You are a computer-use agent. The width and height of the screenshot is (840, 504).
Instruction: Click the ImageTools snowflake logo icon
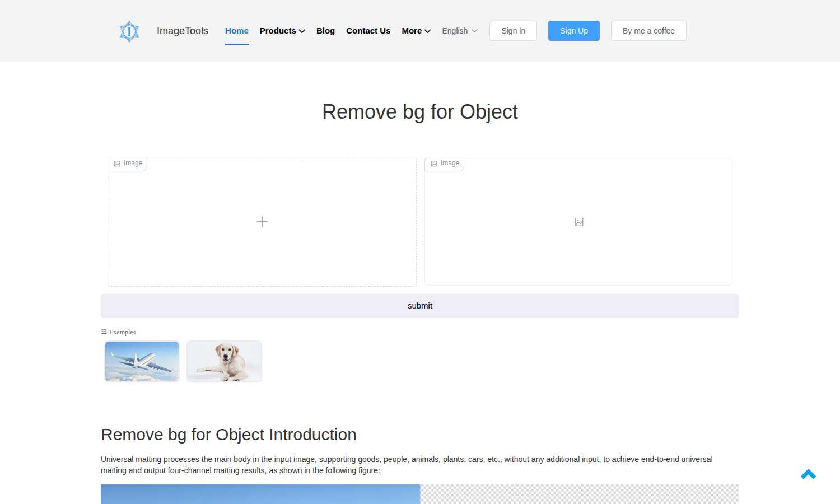pos(129,31)
